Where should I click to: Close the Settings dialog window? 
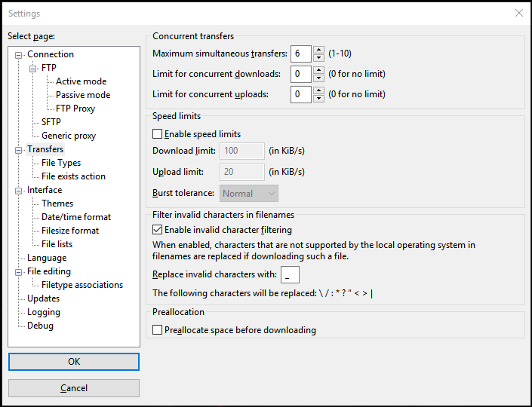[x=518, y=13]
